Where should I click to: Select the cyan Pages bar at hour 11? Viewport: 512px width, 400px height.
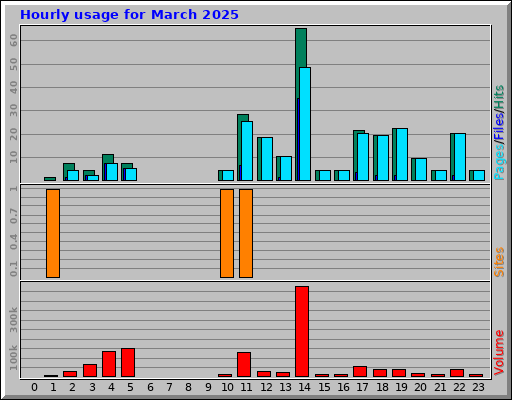pos(247,151)
